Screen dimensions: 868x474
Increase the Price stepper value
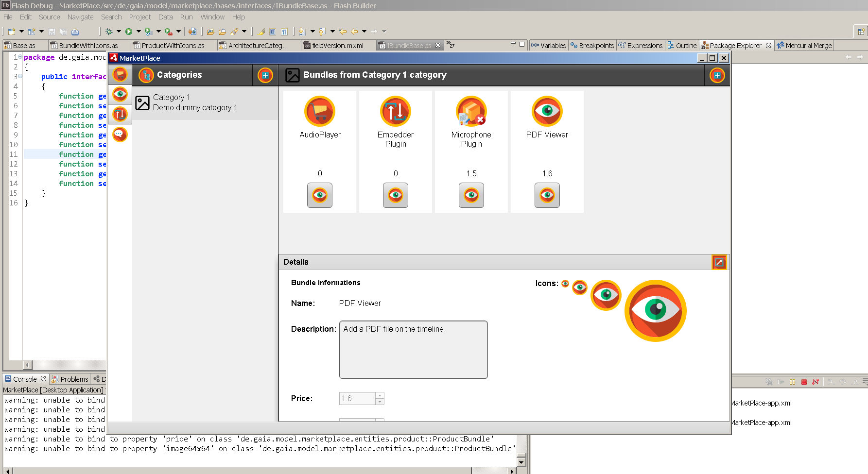[x=380, y=395]
